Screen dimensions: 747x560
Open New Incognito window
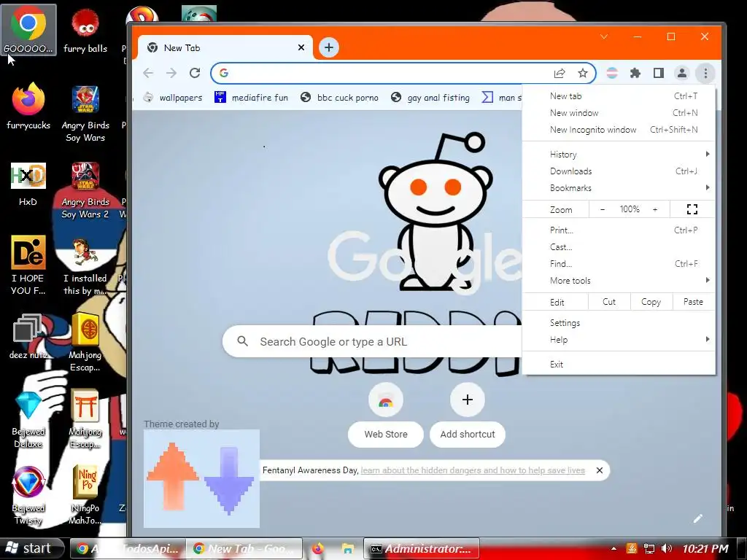[619, 130]
